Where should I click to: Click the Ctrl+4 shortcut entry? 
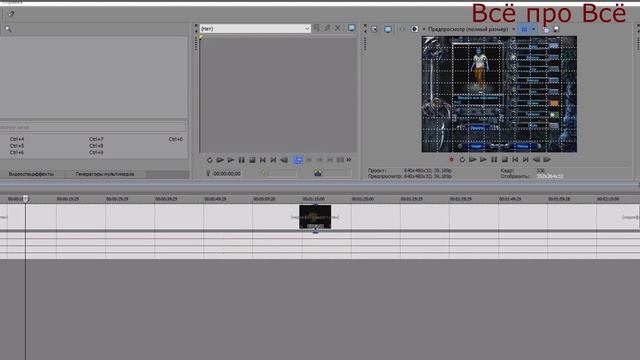click(x=17, y=139)
